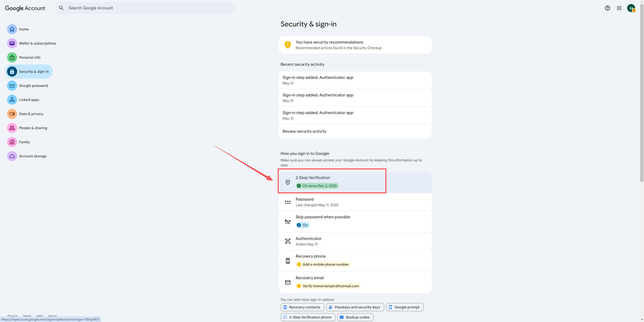This screenshot has width=644, height=322.
Task: Add Google prompt sign-in option
Action: [405, 307]
